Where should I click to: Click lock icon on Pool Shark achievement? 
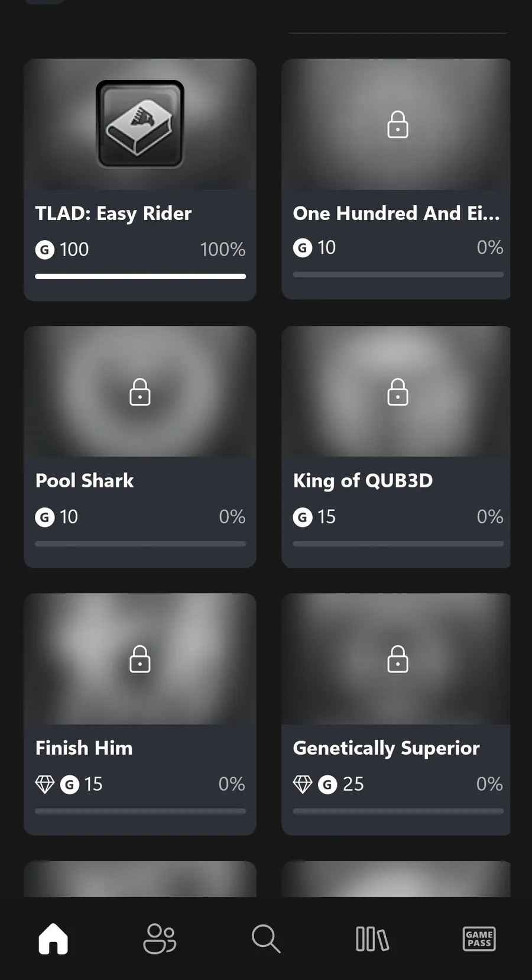[x=140, y=392]
